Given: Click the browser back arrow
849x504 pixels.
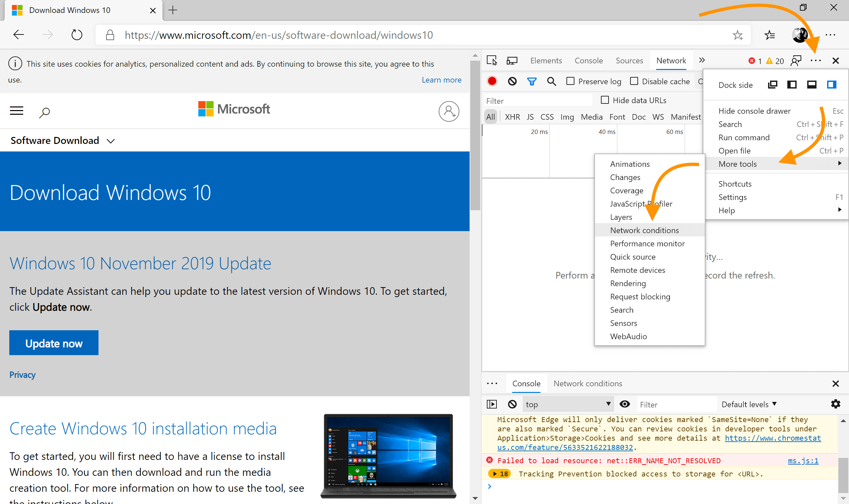Looking at the screenshot, I should coord(19,34).
